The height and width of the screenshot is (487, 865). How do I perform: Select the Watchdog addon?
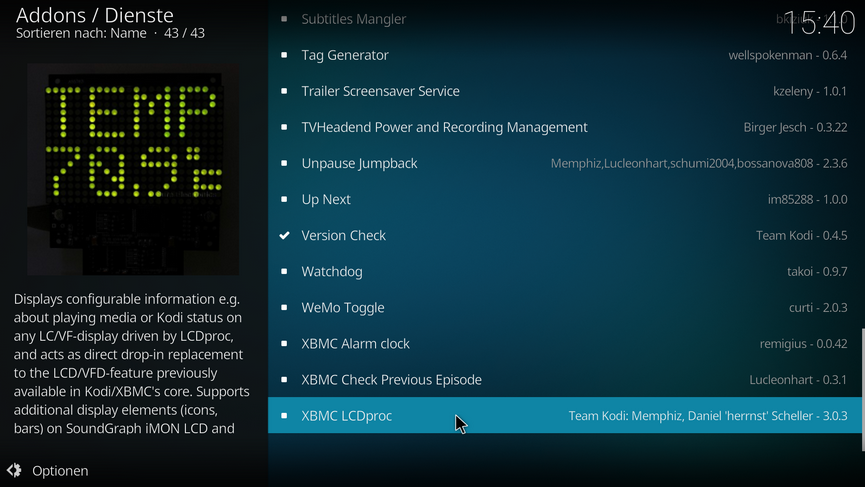565,271
